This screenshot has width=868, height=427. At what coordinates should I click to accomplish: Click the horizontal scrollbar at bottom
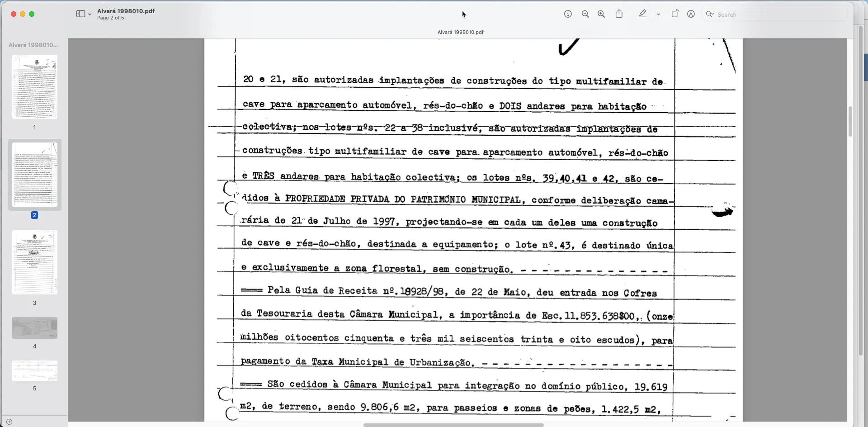click(x=453, y=425)
